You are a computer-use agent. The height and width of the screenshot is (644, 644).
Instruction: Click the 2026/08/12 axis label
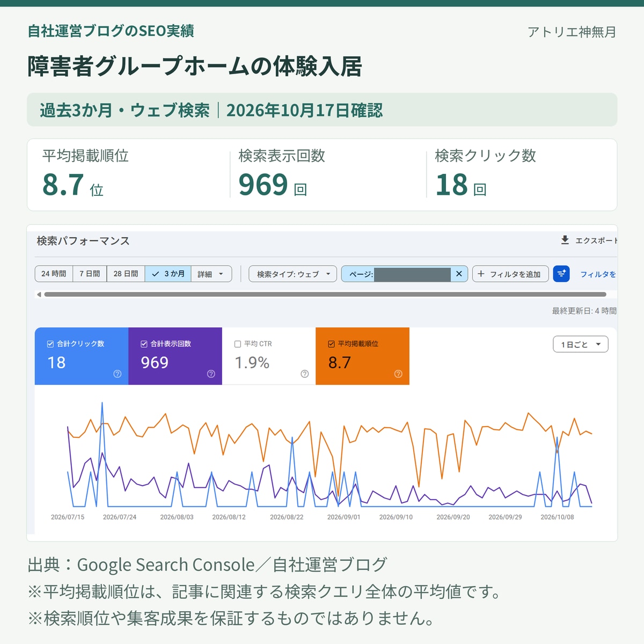tap(229, 517)
